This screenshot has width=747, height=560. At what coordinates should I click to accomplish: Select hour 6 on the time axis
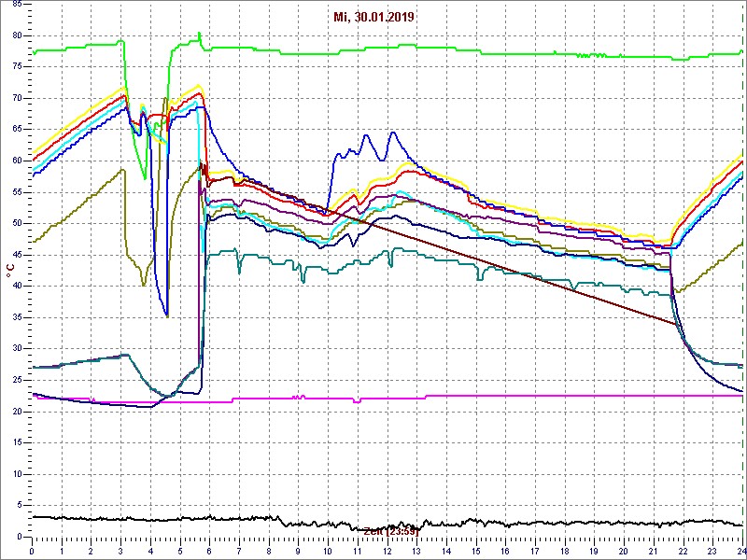(210, 551)
